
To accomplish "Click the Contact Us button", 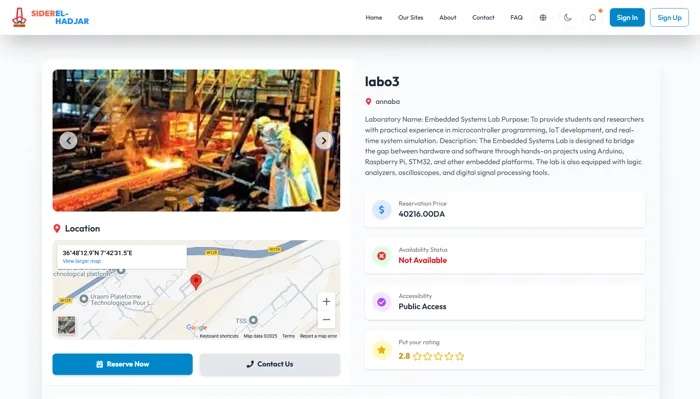I will 270,364.
